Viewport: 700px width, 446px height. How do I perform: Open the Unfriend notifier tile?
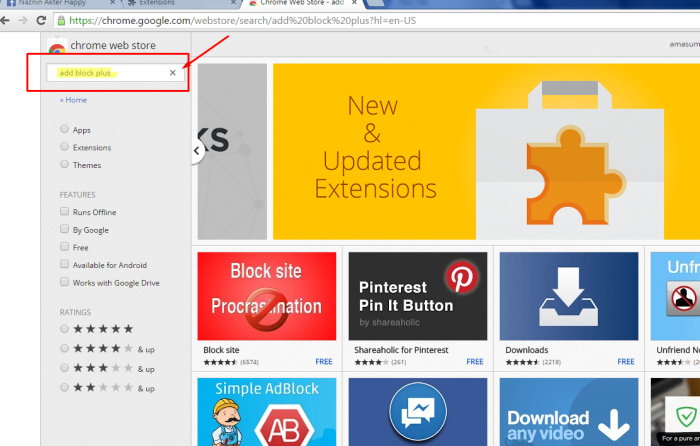[675, 296]
